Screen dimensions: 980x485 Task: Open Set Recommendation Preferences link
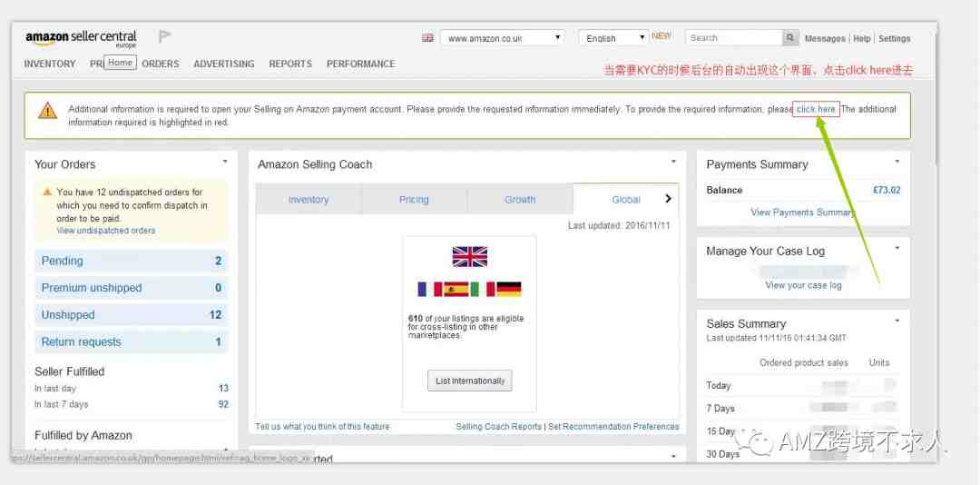click(x=613, y=427)
